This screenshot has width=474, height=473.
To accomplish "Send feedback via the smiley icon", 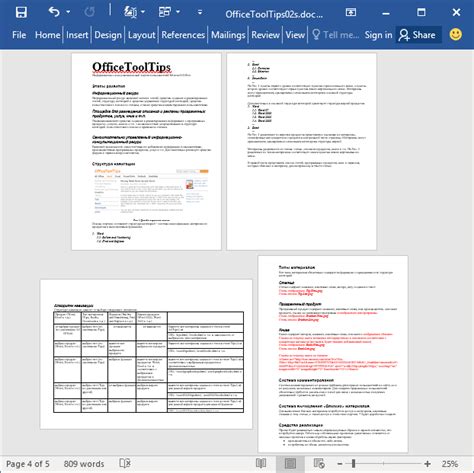I will tap(456, 34).
